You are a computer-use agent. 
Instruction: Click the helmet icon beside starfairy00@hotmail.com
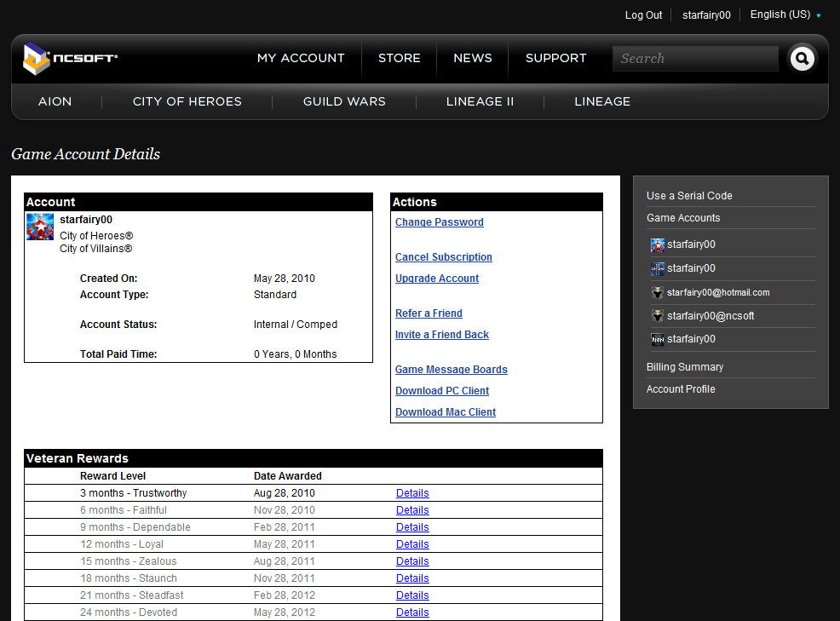pos(658,292)
